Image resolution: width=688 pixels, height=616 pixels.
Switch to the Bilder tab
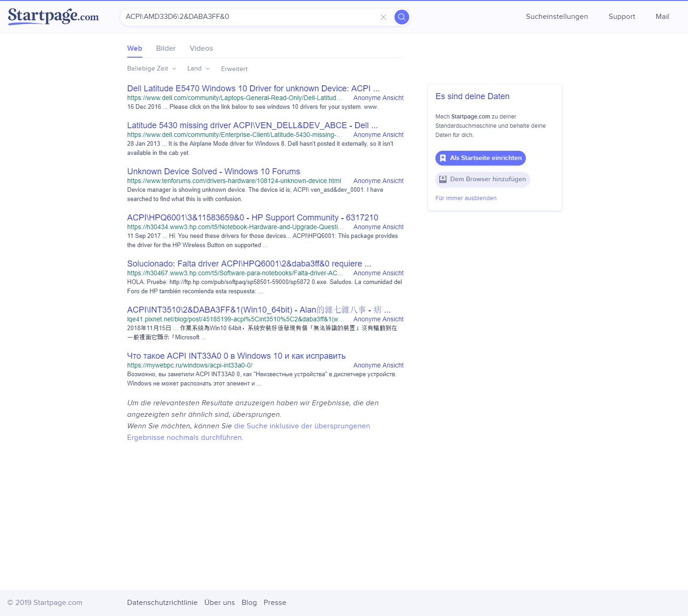pyautogui.click(x=166, y=48)
